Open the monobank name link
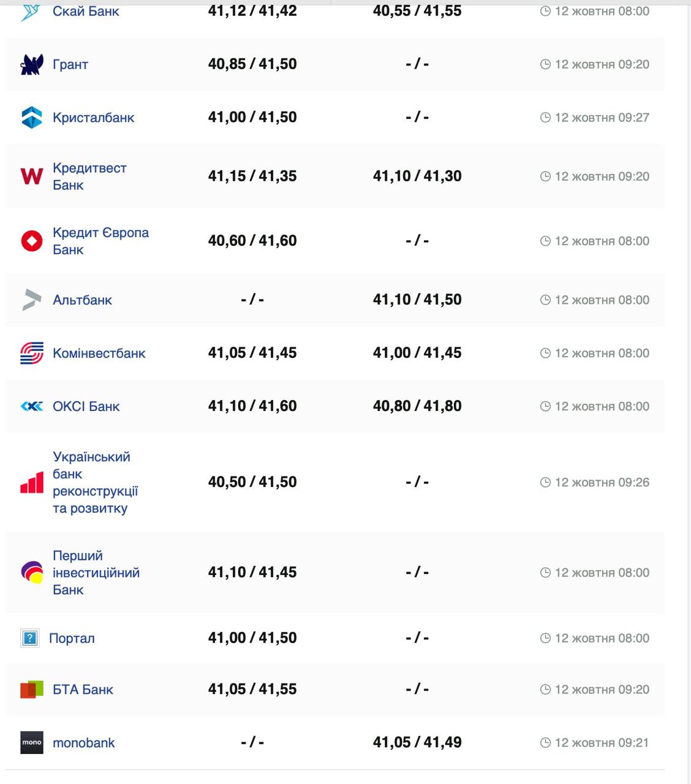 tap(84, 743)
